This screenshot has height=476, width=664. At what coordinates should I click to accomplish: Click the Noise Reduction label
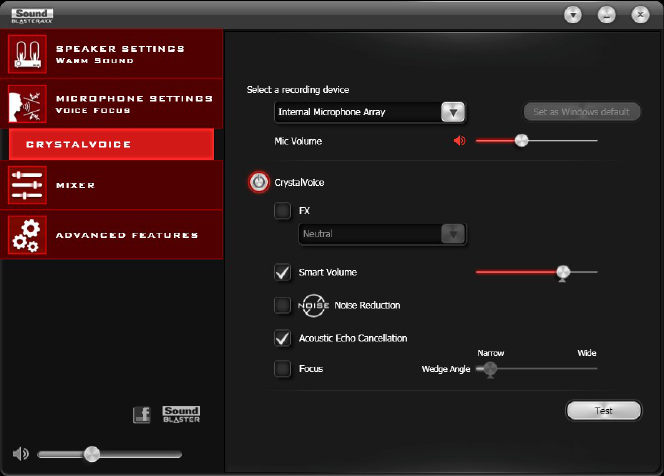[x=367, y=305]
